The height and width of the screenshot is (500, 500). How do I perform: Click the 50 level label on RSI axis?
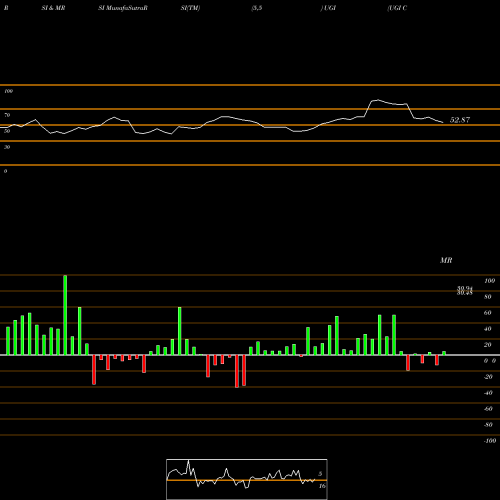coord(7,131)
